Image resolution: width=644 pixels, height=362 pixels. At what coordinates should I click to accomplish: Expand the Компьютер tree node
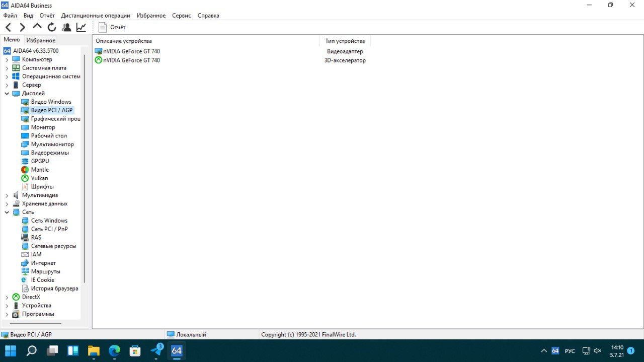(x=7, y=59)
